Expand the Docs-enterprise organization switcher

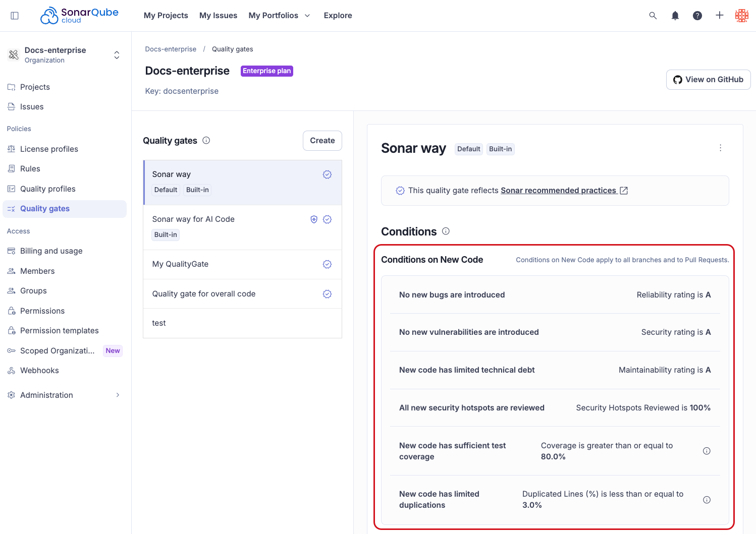point(117,55)
